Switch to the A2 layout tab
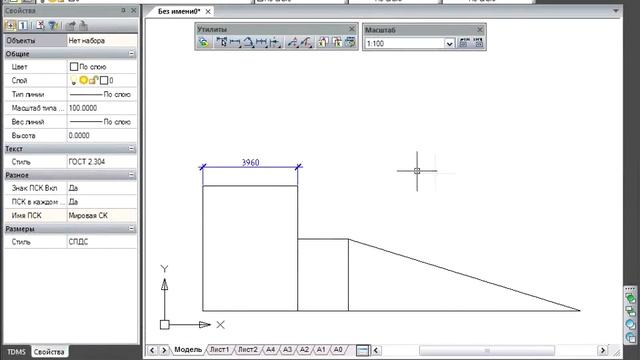Image resolution: width=640 pixels, height=360 pixels. point(304,349)
